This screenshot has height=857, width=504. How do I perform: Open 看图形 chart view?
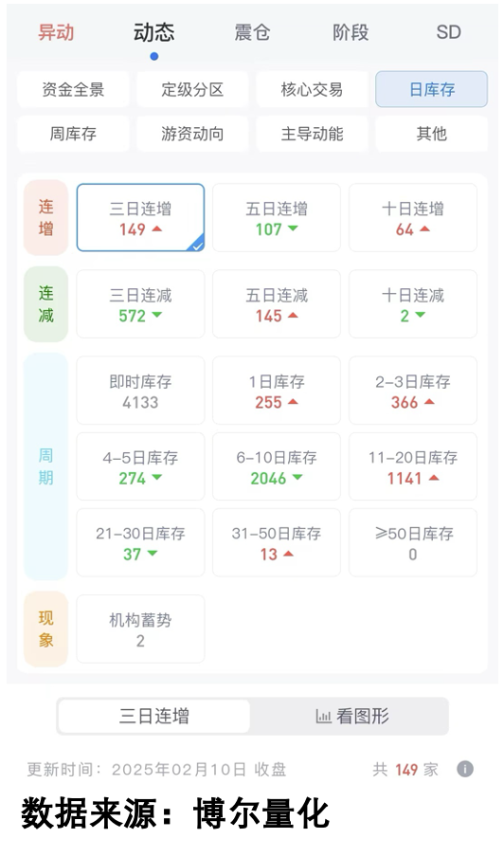pyautogui.click(x=352, y=716)
